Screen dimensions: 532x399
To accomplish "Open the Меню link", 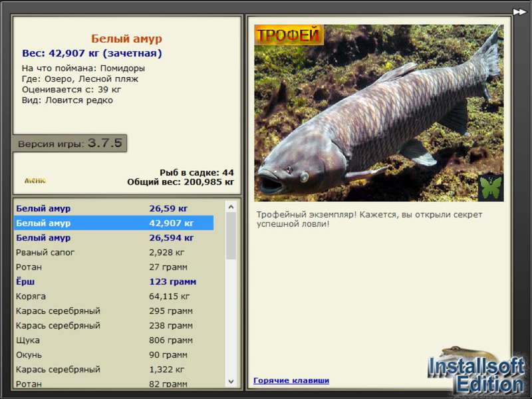I will pos(35,180).
